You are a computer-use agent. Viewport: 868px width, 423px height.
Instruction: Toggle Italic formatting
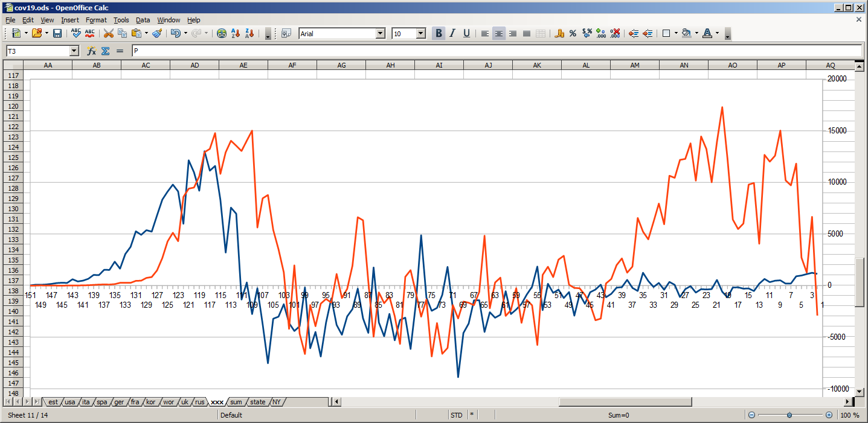click(x=452, y=33)
